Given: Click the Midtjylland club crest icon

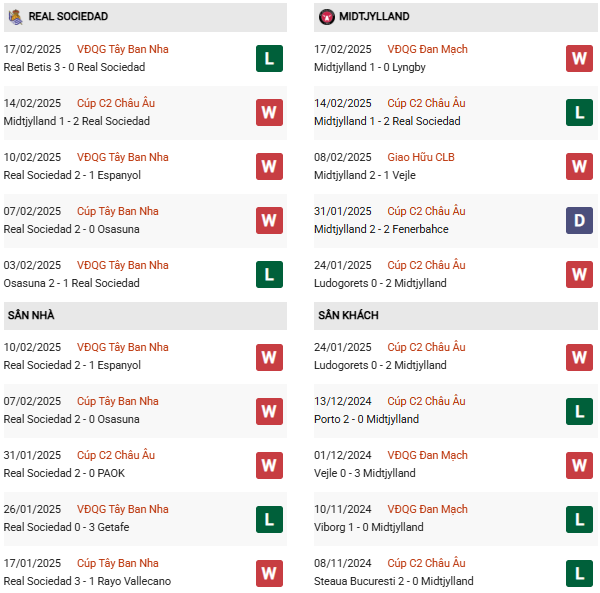Looking at the screenshot, I should point(326,17).
